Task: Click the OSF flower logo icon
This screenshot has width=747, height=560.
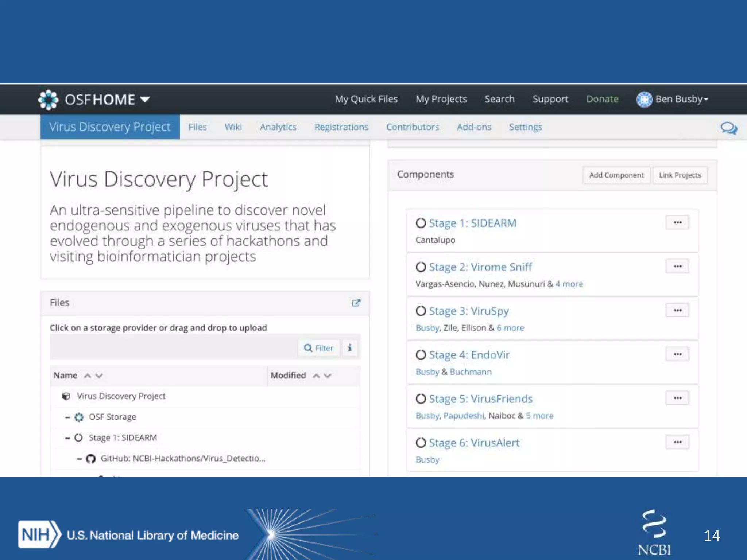Action: (x=48, y=100)
